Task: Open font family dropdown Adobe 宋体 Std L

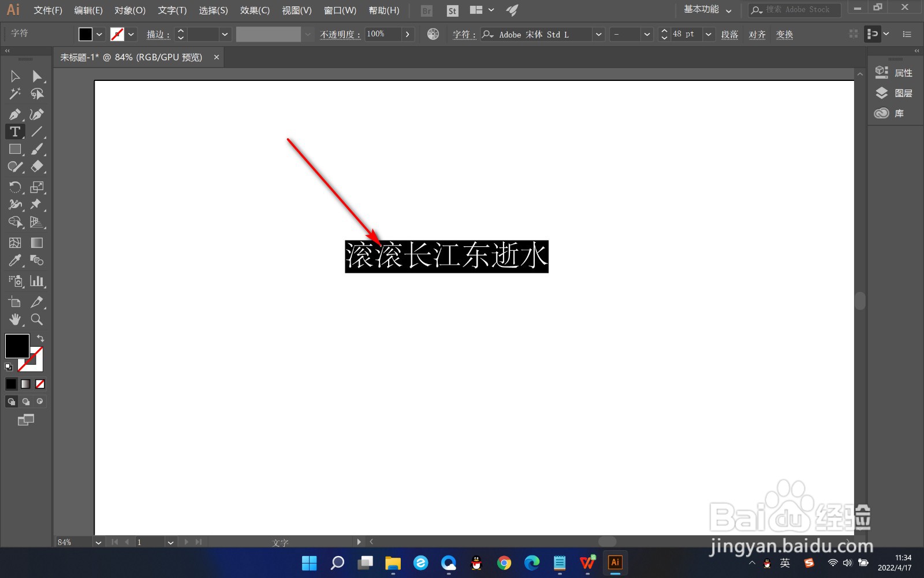Action: 599,34
